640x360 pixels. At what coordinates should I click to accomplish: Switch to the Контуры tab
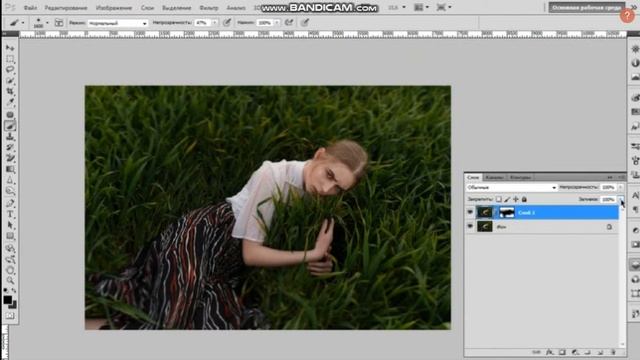pyautogui.click(x=520, y=178)
